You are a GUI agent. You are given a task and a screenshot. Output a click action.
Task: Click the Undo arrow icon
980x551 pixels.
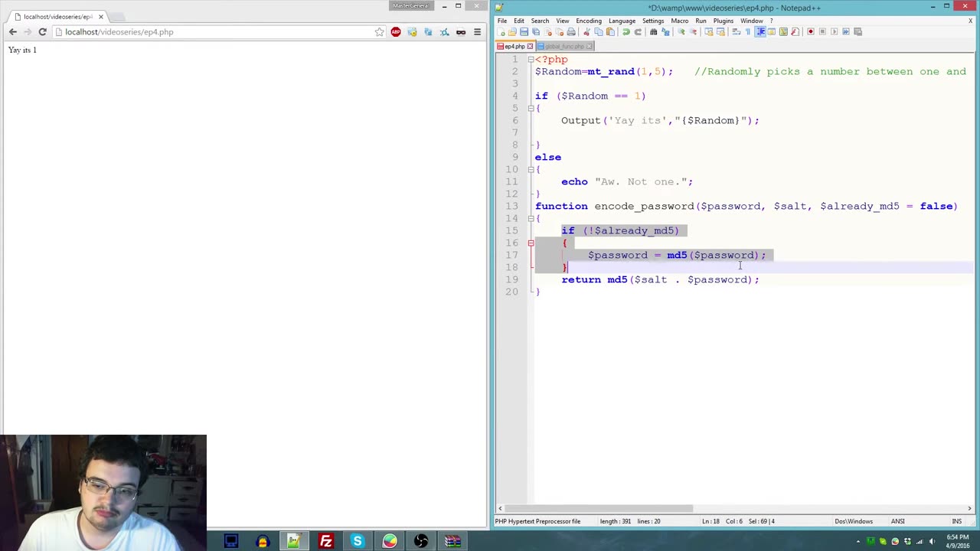pyautogui.click(x=626, y=31)
